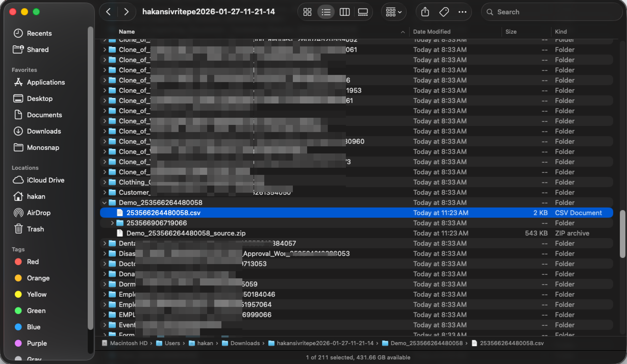Click the sidebar vertical scrollbar
Image resolution: width=627 pixels, height=364 pixels.
pos(90,178)
